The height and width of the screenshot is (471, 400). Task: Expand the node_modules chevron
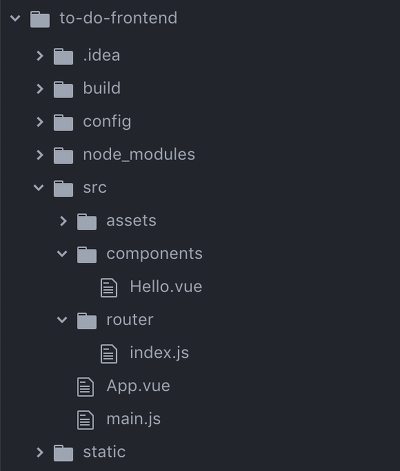point(40,155)
